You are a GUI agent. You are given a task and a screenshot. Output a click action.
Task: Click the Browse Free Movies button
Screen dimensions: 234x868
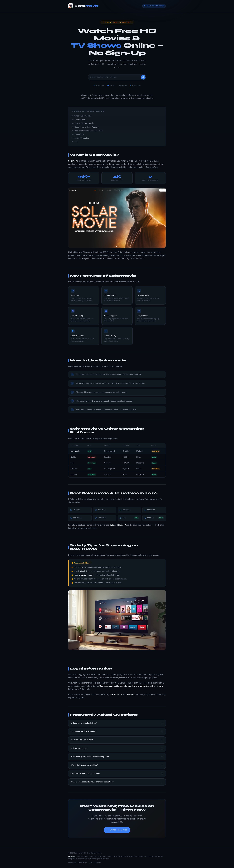click(x=117, y=830)
